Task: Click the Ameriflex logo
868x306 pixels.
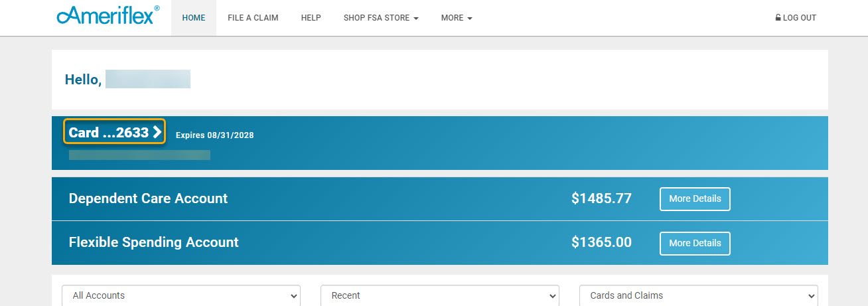Action: click(x=108, y=16)
